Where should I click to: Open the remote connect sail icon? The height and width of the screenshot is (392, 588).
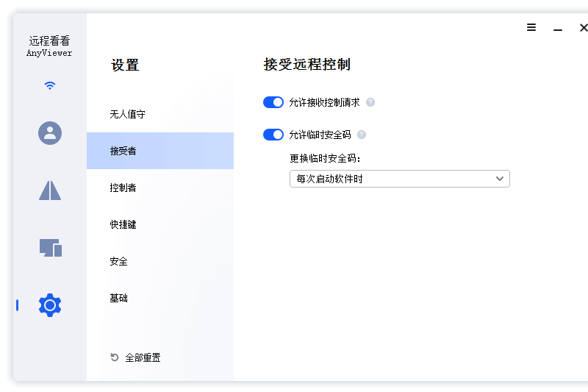(50, 190)
